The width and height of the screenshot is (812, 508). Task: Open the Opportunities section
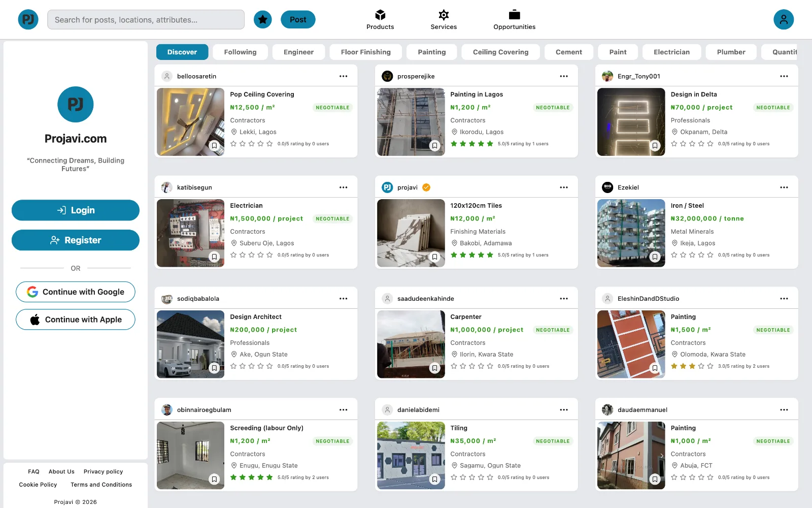[x=514, y=20]
